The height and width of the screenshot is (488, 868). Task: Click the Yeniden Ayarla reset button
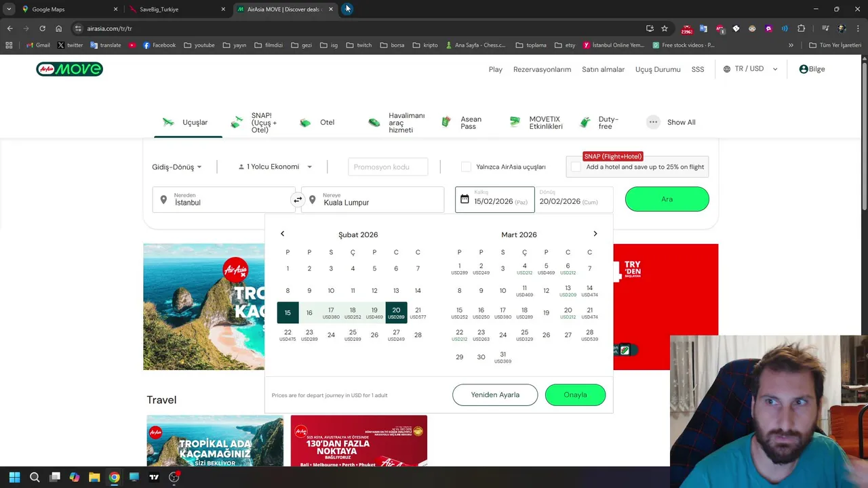pos(495,395)
